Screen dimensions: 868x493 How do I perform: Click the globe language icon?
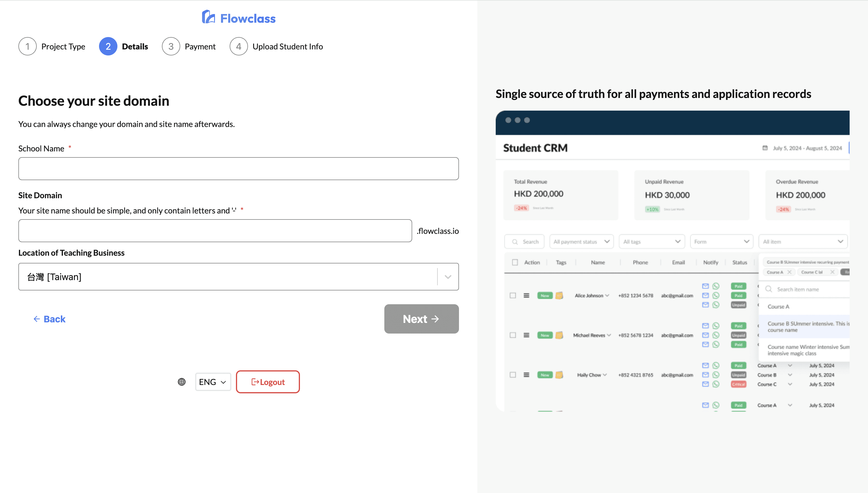pyautogui.click(x=182, y=382)
